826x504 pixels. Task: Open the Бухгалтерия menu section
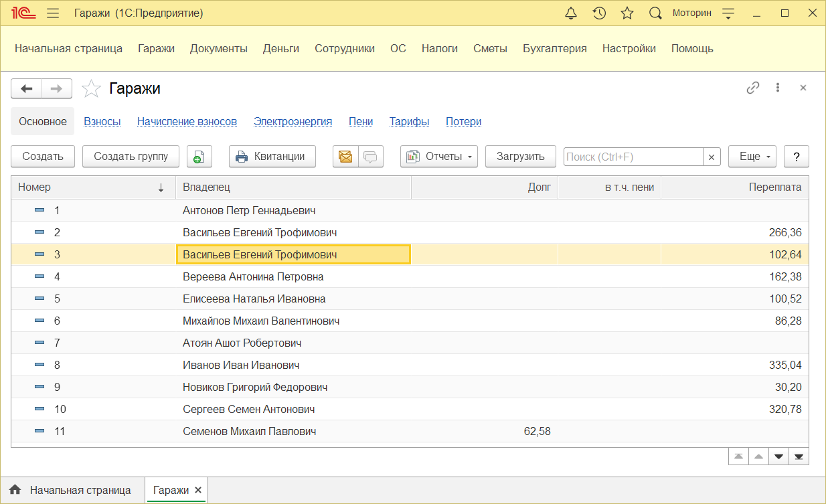(554, 48)
